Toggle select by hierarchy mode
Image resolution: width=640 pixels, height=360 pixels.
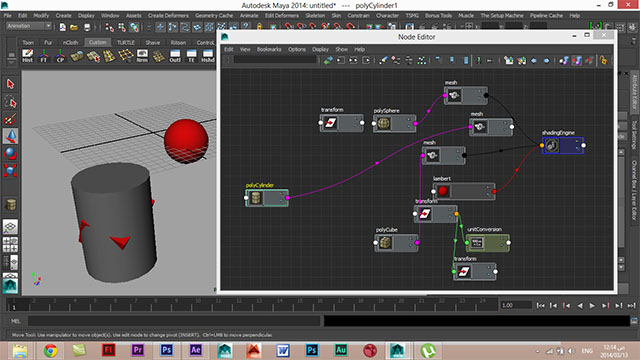109,27
